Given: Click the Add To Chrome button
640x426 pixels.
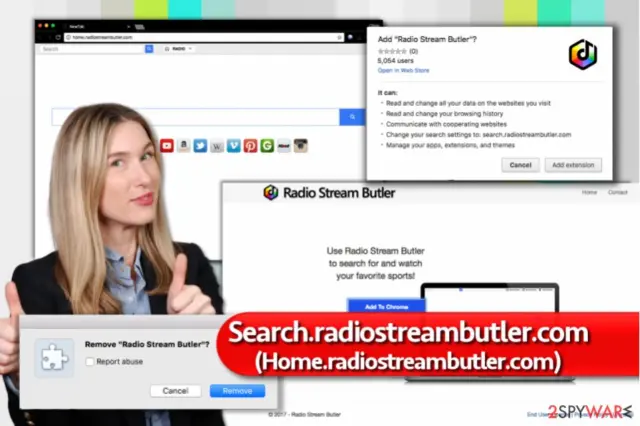Looking at the screenshot, I should pos(386,306).
